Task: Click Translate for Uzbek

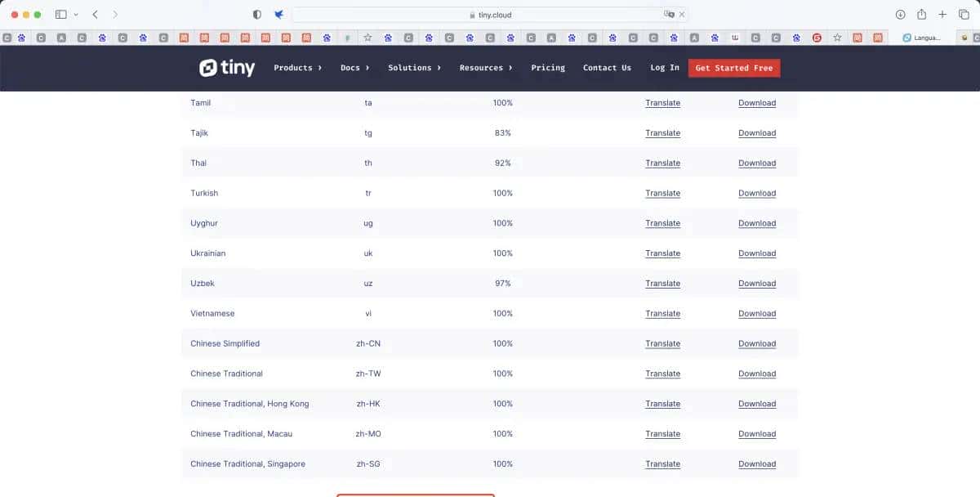Action: pos(662,284)
